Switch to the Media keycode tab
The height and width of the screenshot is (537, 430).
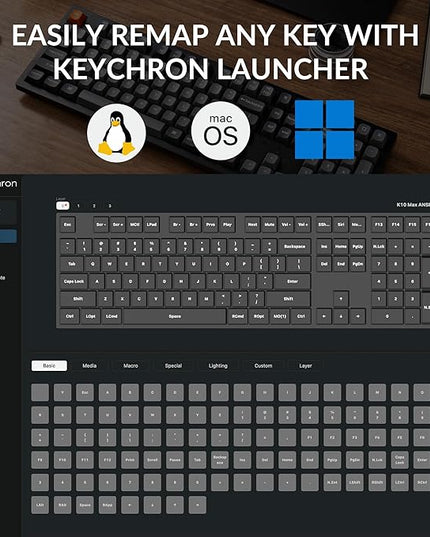pyautogui.click(x=89, y=366)
